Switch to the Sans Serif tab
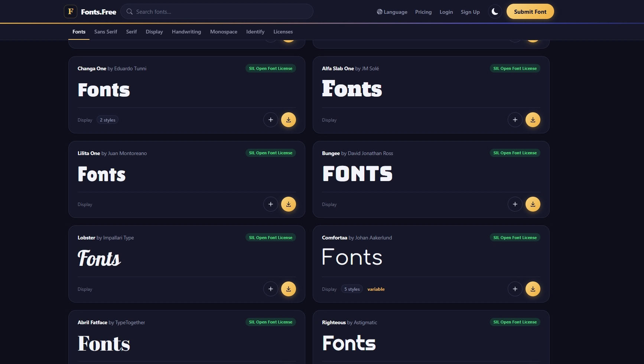Screen dimensions: 644x364 pos(105,32)
